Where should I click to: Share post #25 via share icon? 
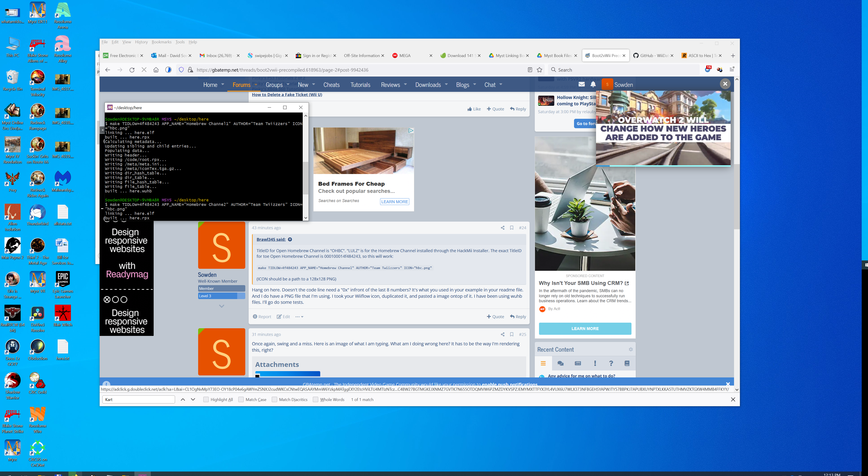(502, 334)
